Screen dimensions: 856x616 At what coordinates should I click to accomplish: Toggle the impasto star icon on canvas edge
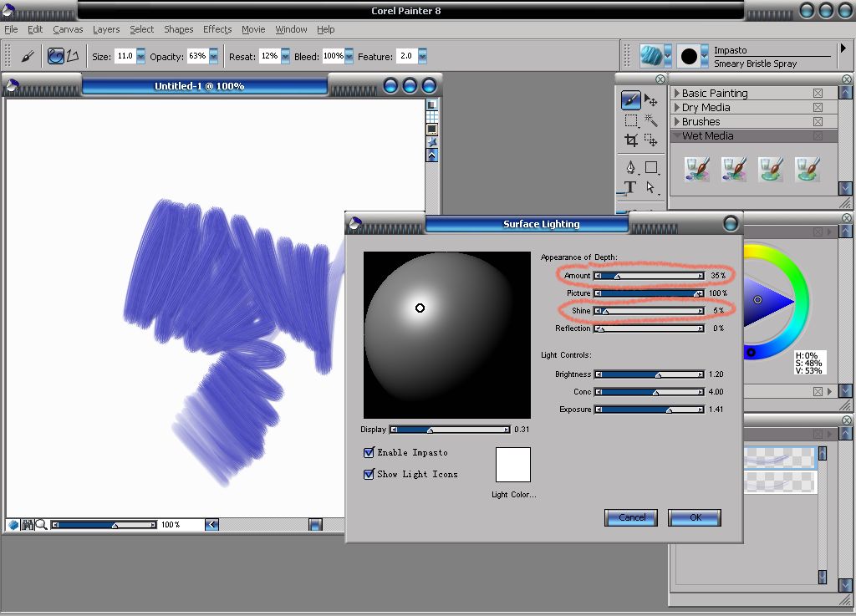pyautogui.click(x=432, y=142)
